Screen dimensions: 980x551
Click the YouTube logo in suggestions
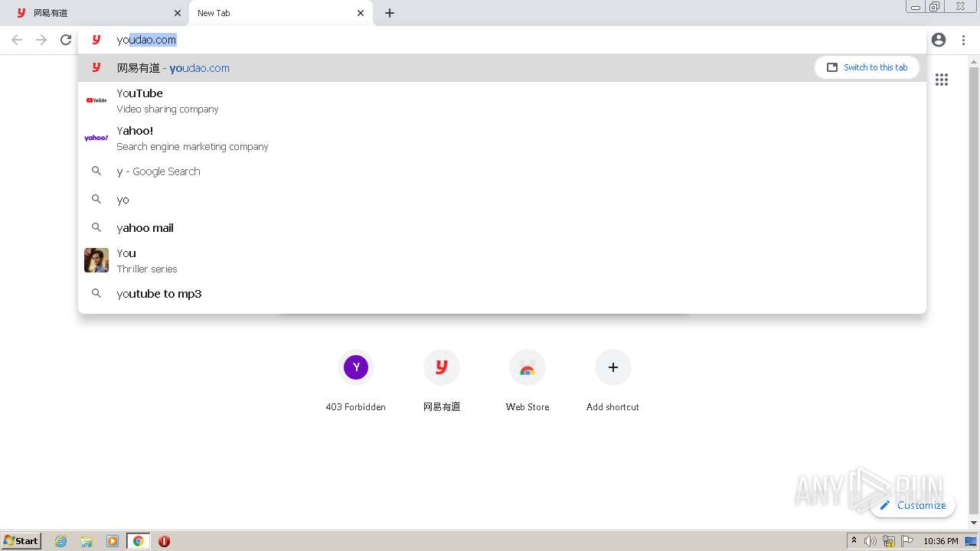(96, 100)
